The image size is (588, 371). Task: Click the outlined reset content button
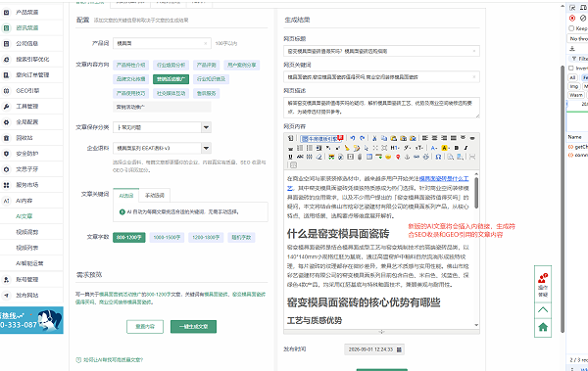pyautogui.click(x=145, y=326)
